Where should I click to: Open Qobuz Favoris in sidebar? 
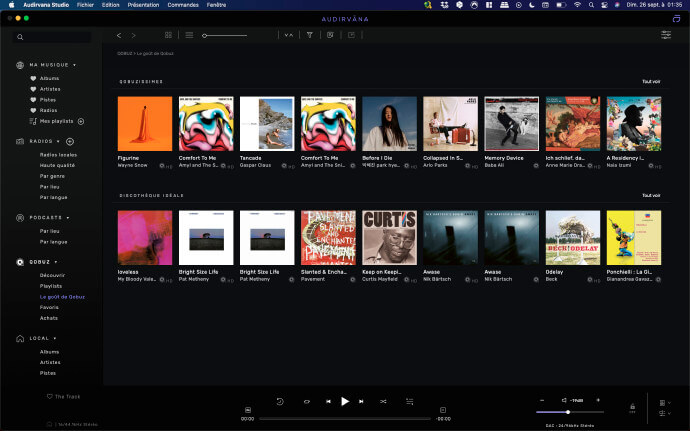49,307
